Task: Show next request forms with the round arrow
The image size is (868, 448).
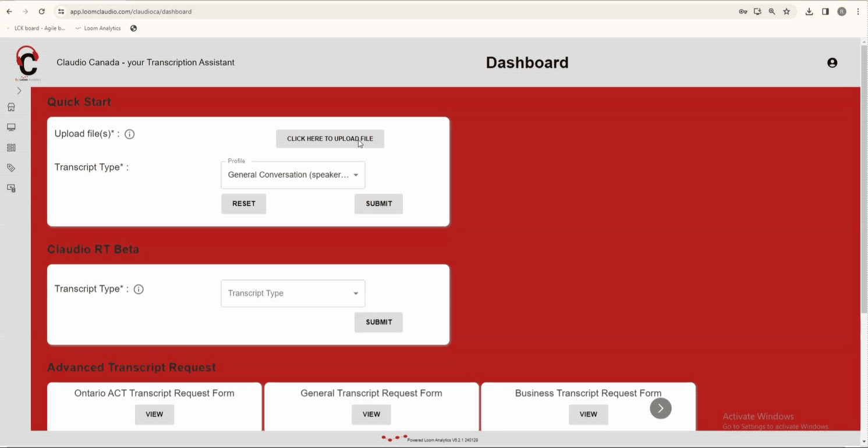Action: pyautogui.click(x=661, y=408)
